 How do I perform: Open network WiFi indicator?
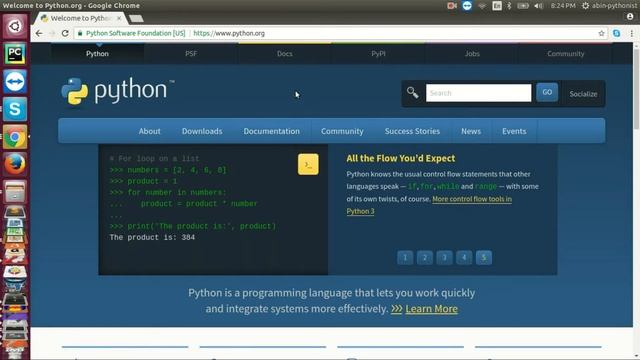pos(482,6)
